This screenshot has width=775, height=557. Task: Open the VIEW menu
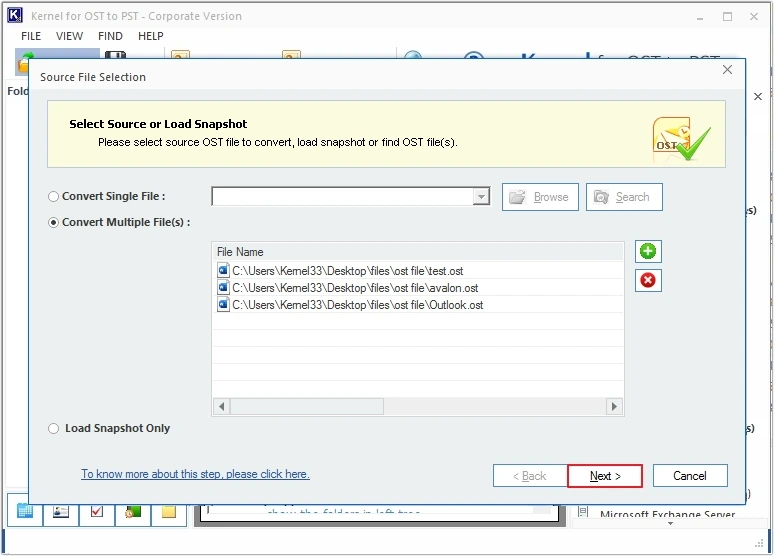coord(69,36)
